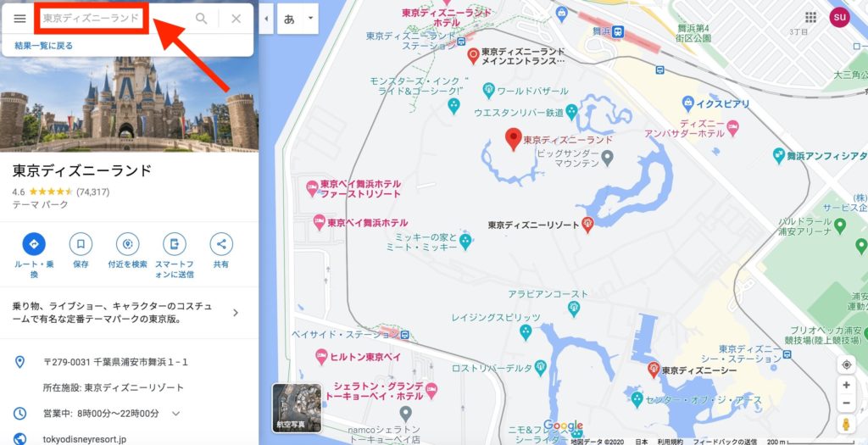Viewport: 868px width, 445px height.
Task: Clear the search with the X icon
Action: pos(236,19)
